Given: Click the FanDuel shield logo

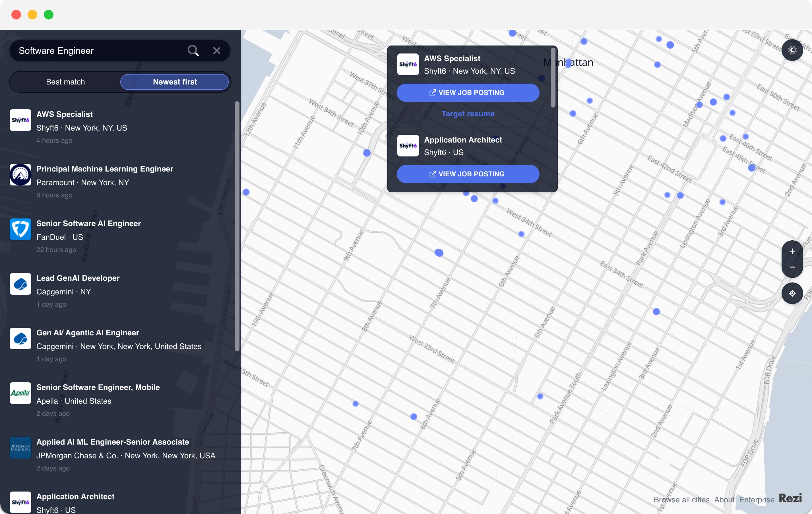Looking at the screenshot, I should coord(20,229).
